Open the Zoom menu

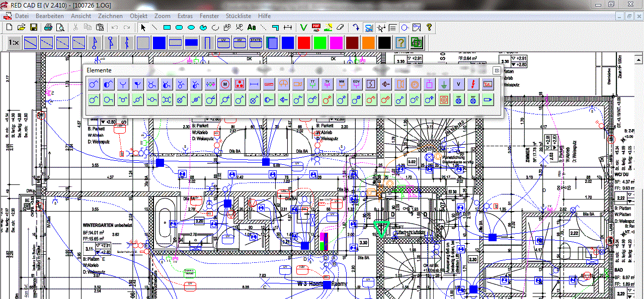[163, 16]
